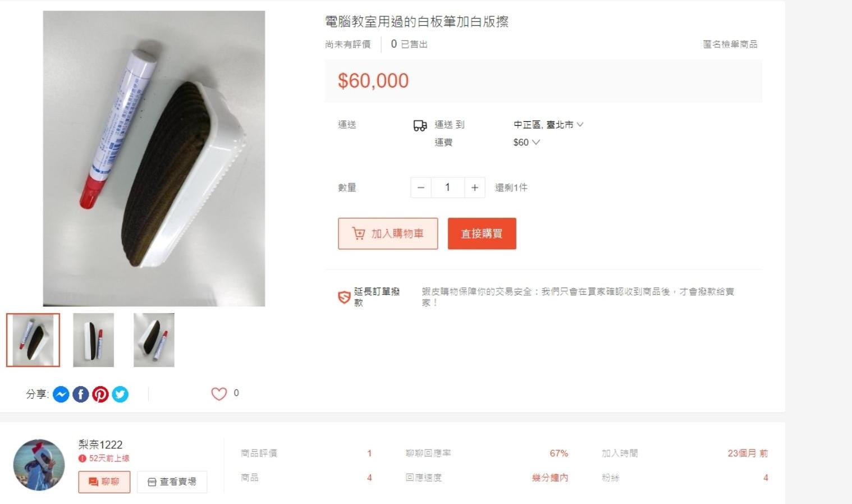
Task: Share product on Pinterest
Action: pos(100,395)
